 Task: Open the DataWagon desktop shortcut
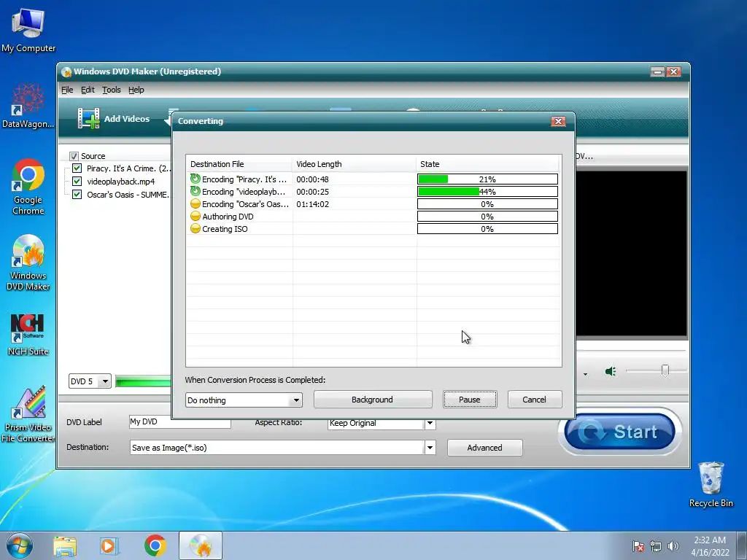[28, 106]
